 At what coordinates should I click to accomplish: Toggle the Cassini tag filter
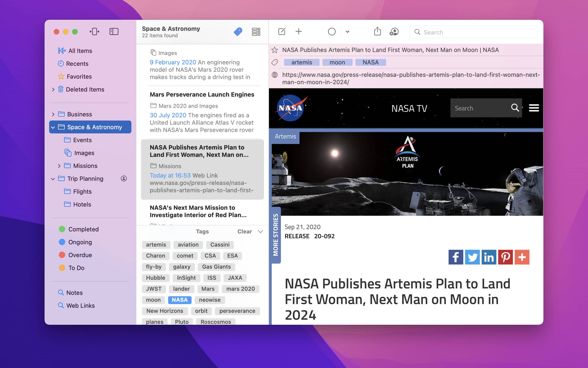220,244
